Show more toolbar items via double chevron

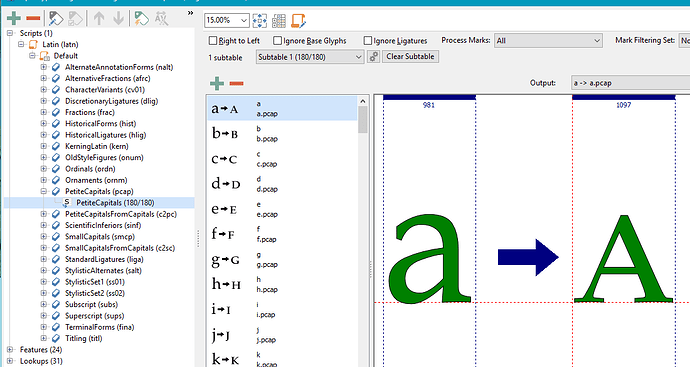tap(190, 13)
